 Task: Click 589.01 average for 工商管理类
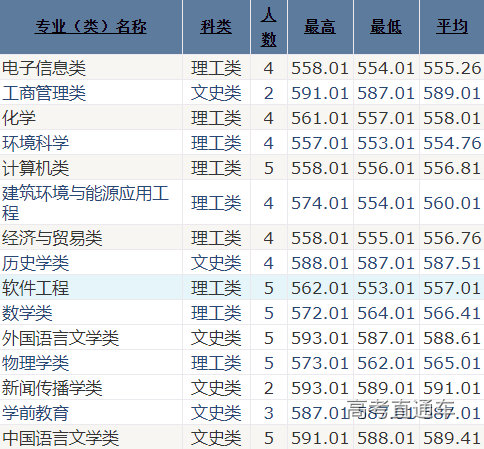pyautogui.click(x=452, y=93)
